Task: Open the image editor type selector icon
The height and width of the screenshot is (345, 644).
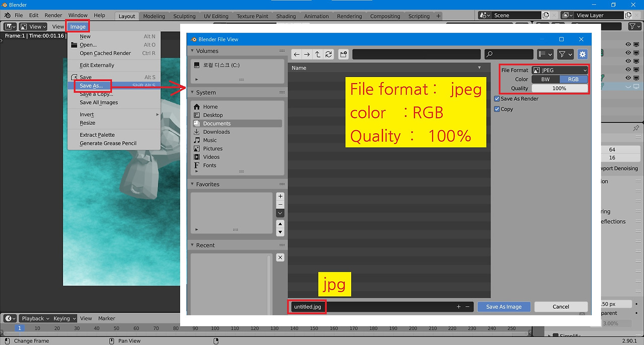Action: 9,27
